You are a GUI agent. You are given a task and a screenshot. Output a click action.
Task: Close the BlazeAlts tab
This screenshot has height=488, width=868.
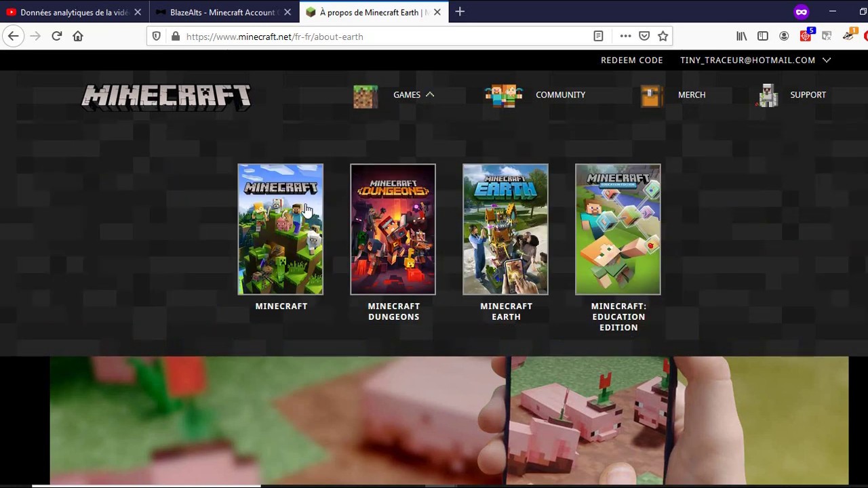pyautogui.click(x=288, y=12)
